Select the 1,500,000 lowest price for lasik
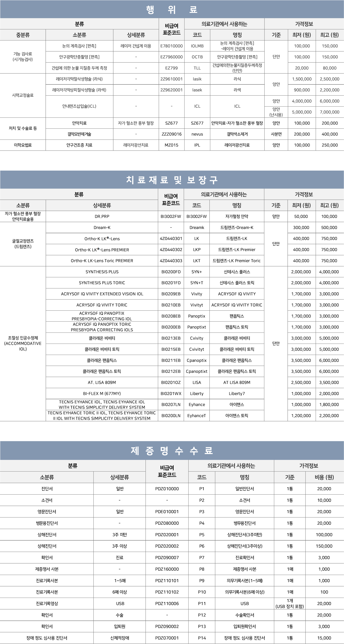 [x=302, y=79]
